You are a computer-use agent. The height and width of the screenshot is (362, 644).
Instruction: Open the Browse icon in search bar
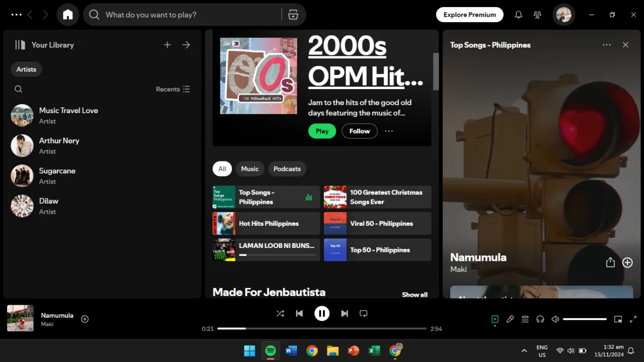point(293,15)
